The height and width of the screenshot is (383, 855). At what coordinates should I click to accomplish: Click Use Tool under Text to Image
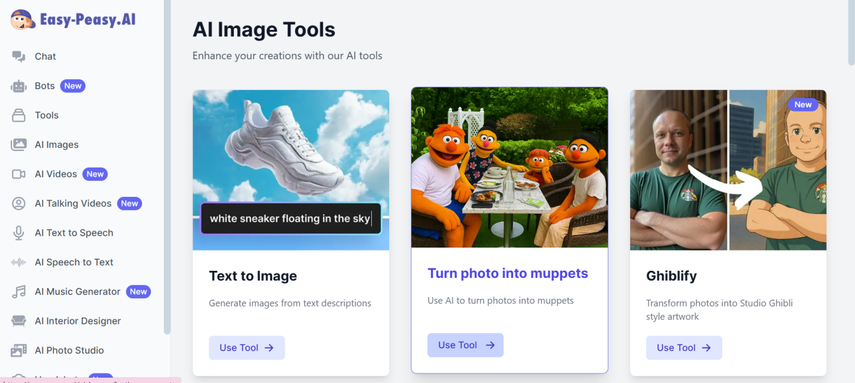246,348
